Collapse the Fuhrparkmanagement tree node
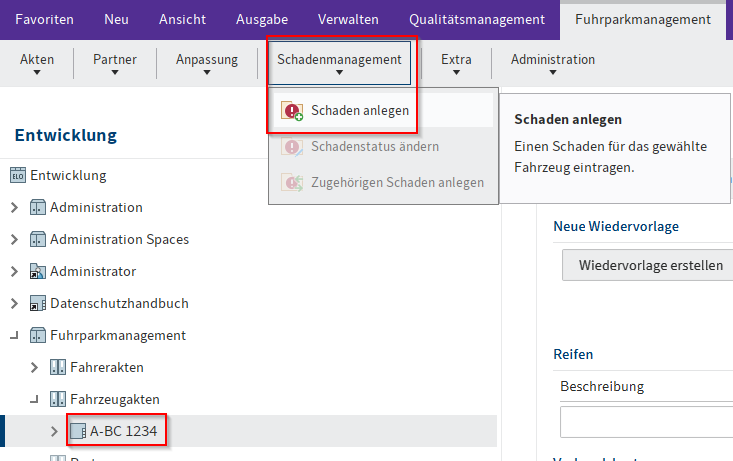The image size is (733, 461). pyautogui.click(x=14, y=335)
